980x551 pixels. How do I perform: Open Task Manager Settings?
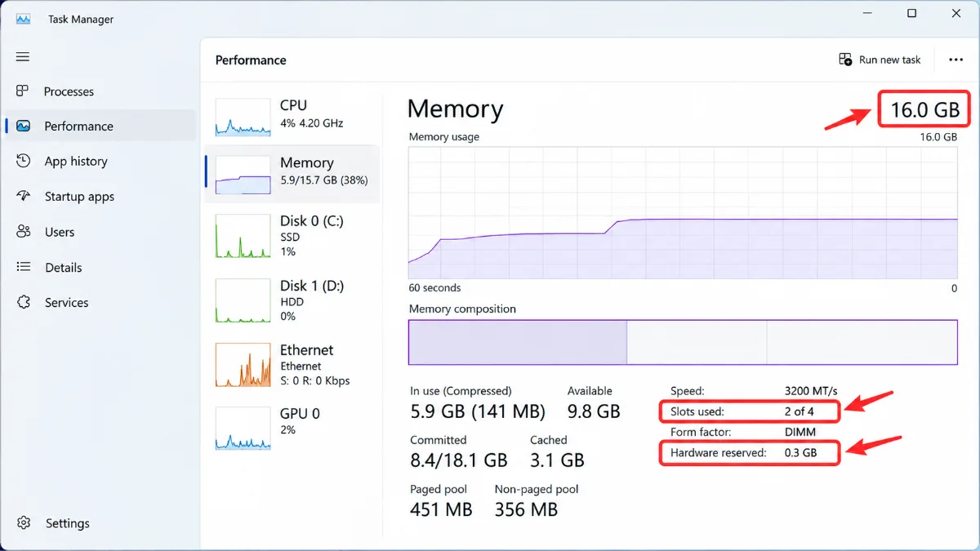click(100, 523)
